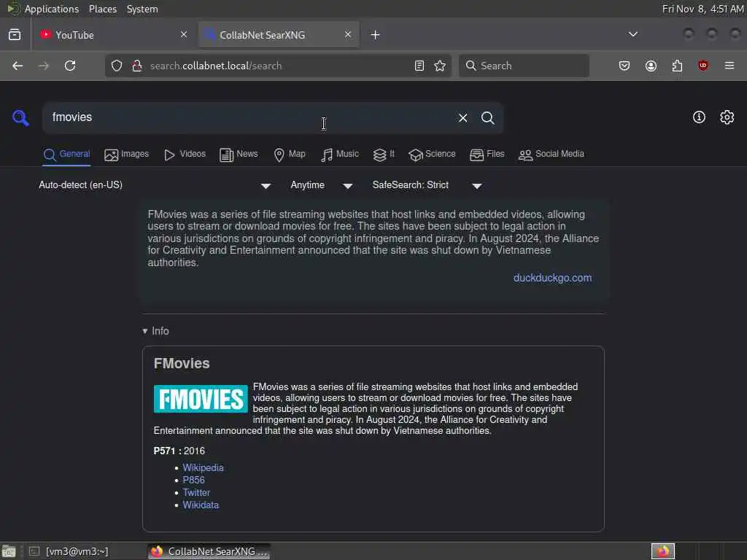Image resolution: width=747 pixels, height=560 pixels.
Task: Switch to Music category
Action: tap(340, 155)
